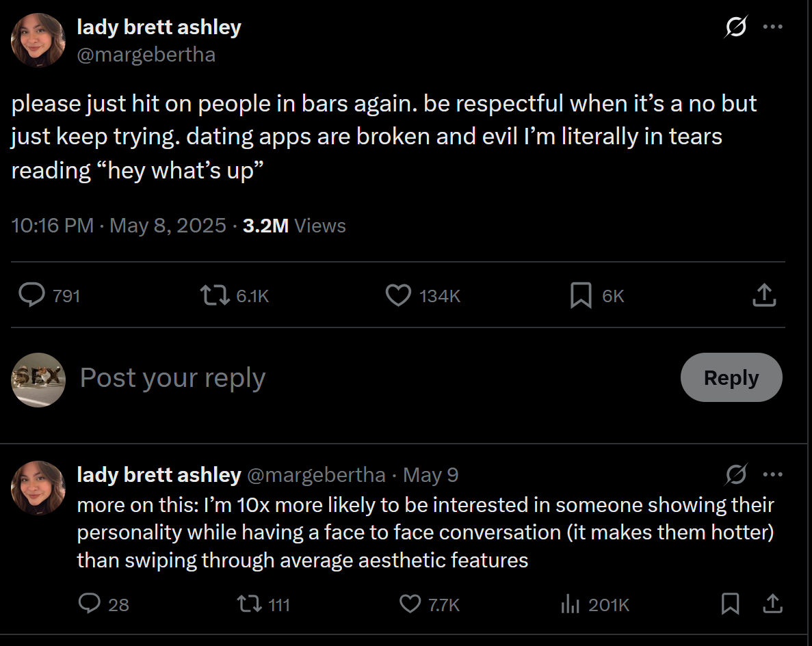Bookmark the main post with 6K bookmarks
This screenshot has width=812, height=646.
pos(581,295)
